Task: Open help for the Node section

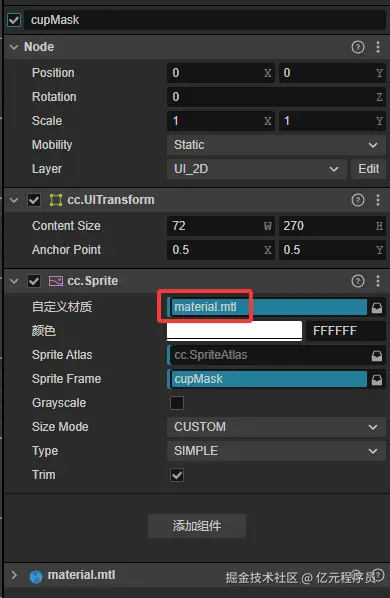Action: (x=358, y=47)
